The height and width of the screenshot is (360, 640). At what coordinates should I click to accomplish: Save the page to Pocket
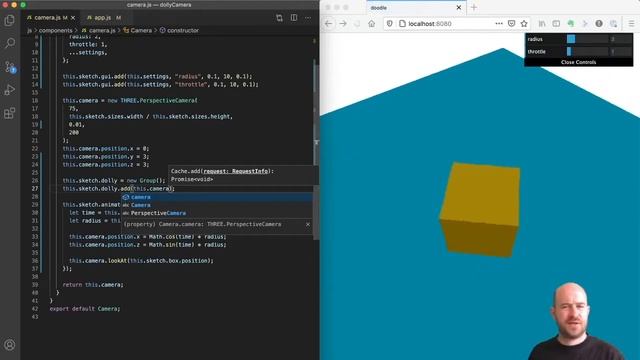click(x=511, y=24)
